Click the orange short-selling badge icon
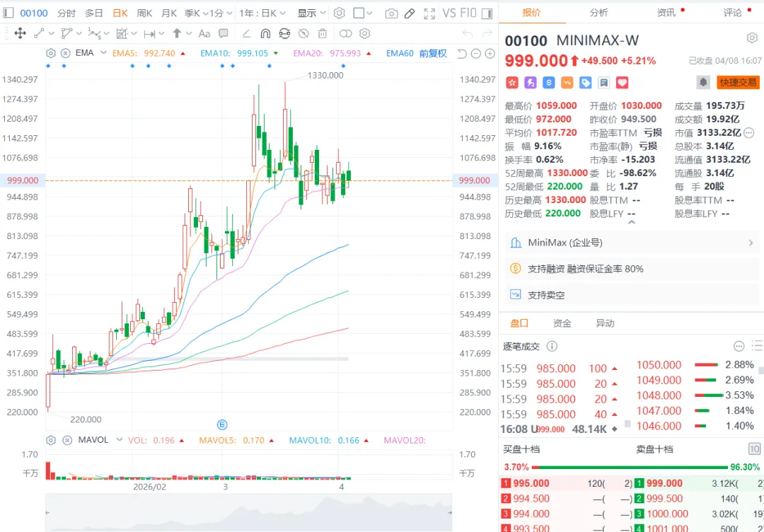The height and width of the screenshot is (532, 764). pos(567,83)
